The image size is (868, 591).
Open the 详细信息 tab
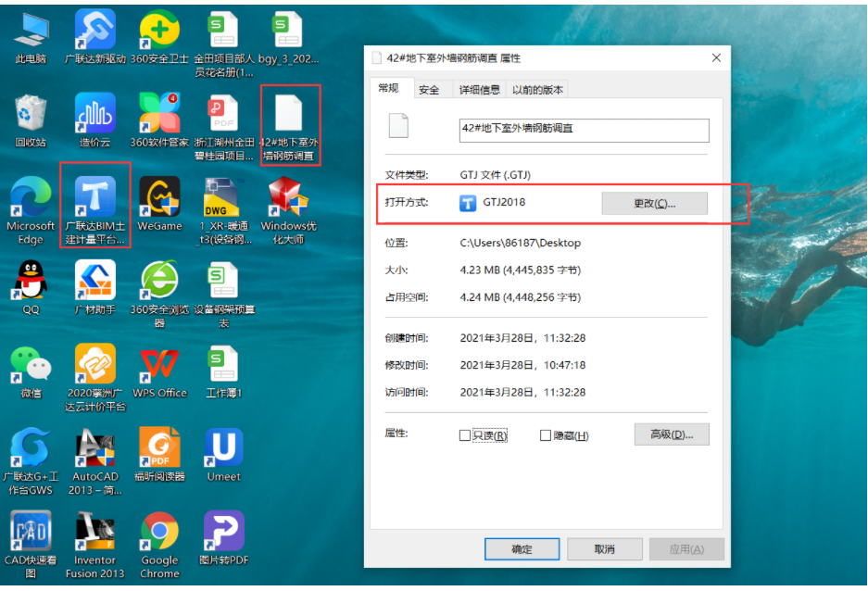click(x=480, y=90)
